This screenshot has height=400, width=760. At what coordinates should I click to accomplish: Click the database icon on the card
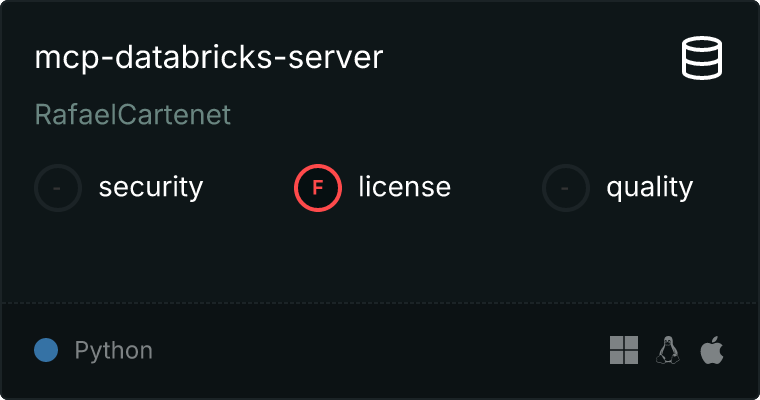702,58
